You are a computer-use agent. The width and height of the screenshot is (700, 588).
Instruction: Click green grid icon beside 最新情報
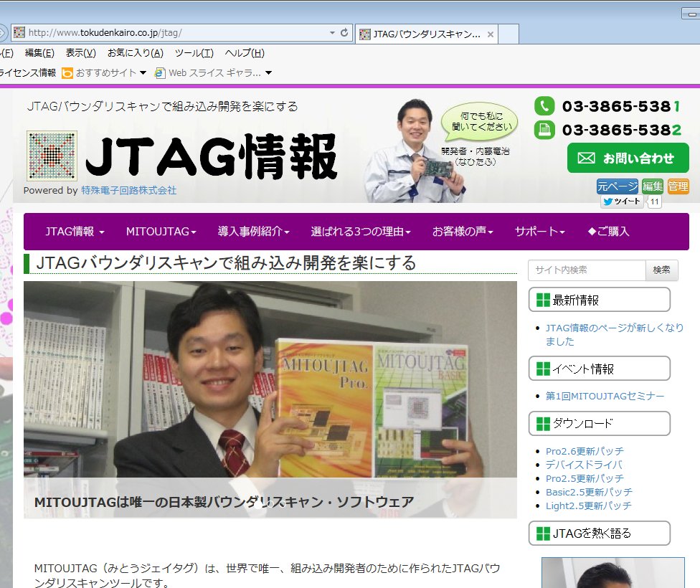click(543, 300)
